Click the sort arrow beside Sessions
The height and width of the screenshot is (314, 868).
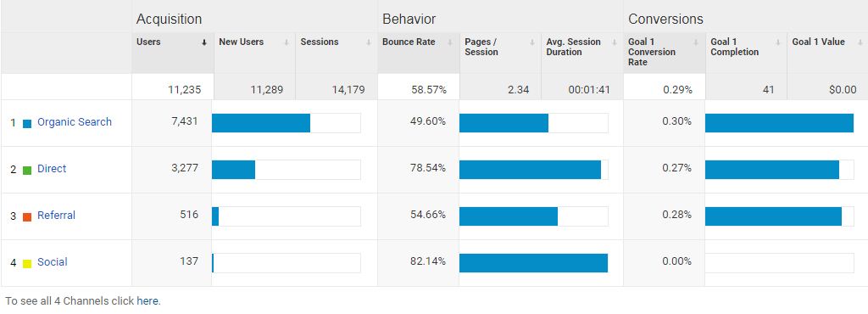coord(368,42)
